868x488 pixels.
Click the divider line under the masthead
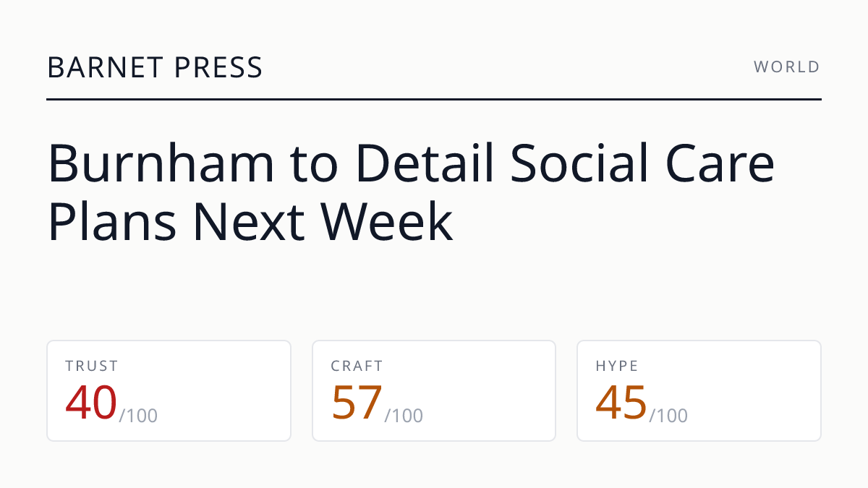click(x=434, y=99)
